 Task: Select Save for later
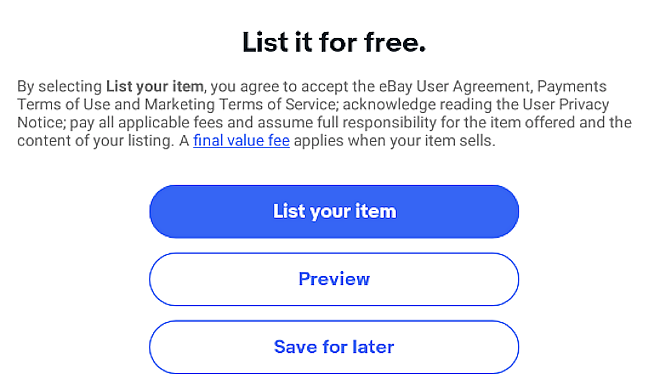(334, 347)
